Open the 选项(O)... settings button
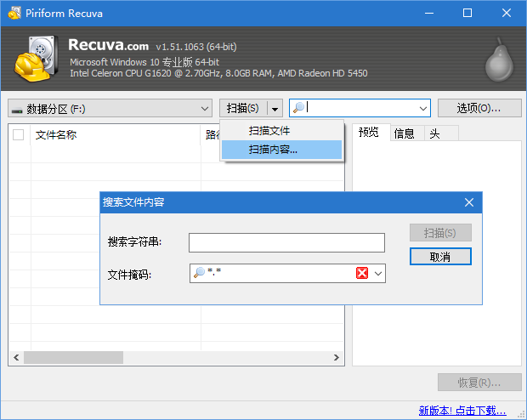The height and width of the screenshot is (420, 527). [479, 108]
